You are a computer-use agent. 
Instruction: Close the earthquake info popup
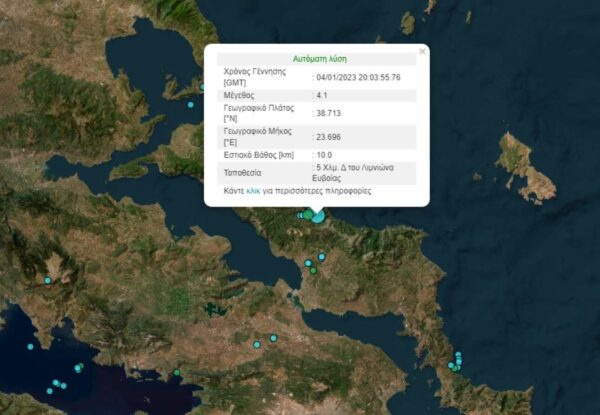422,50
